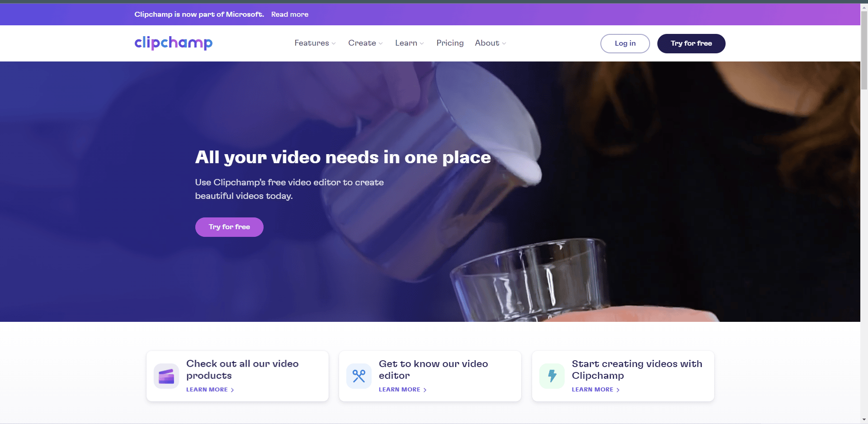
Task: Open the Learn menu
Action: [x=410, y=43]
